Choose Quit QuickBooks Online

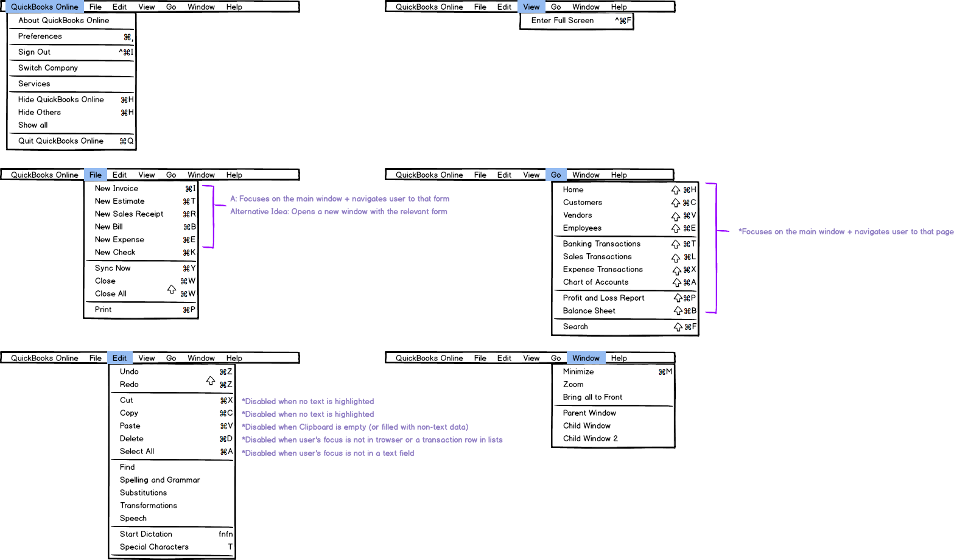tap(71, 141)
